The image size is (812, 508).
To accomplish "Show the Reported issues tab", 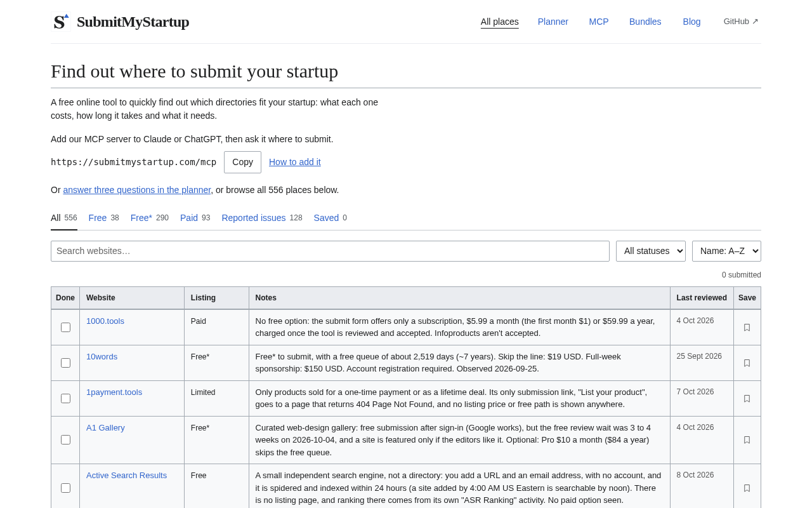I will click(262, 218).
